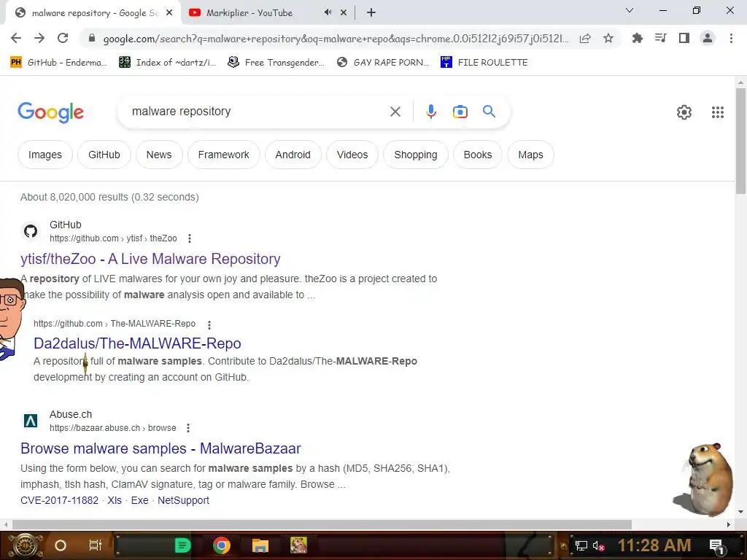Clear the search box with the X icon

(395, 112)
